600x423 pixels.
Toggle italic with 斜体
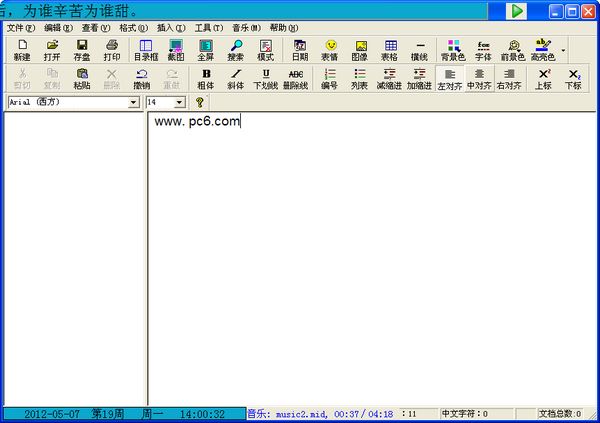pyautogui.click(x=235, y=78)
